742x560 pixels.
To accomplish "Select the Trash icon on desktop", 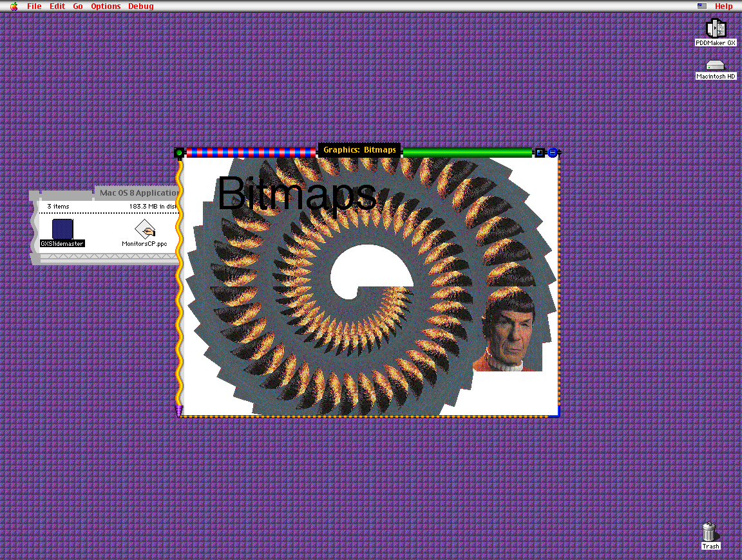I will pyautogui.click(x=709, y=532).
